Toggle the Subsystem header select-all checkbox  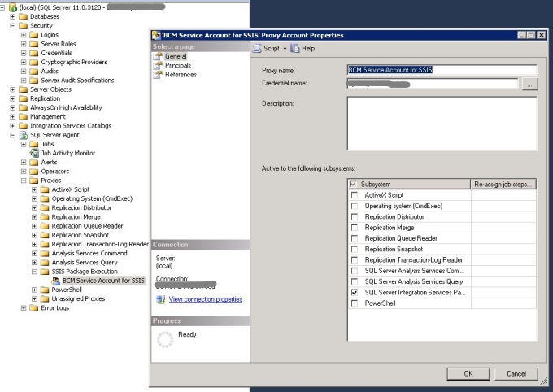(353, 184)
